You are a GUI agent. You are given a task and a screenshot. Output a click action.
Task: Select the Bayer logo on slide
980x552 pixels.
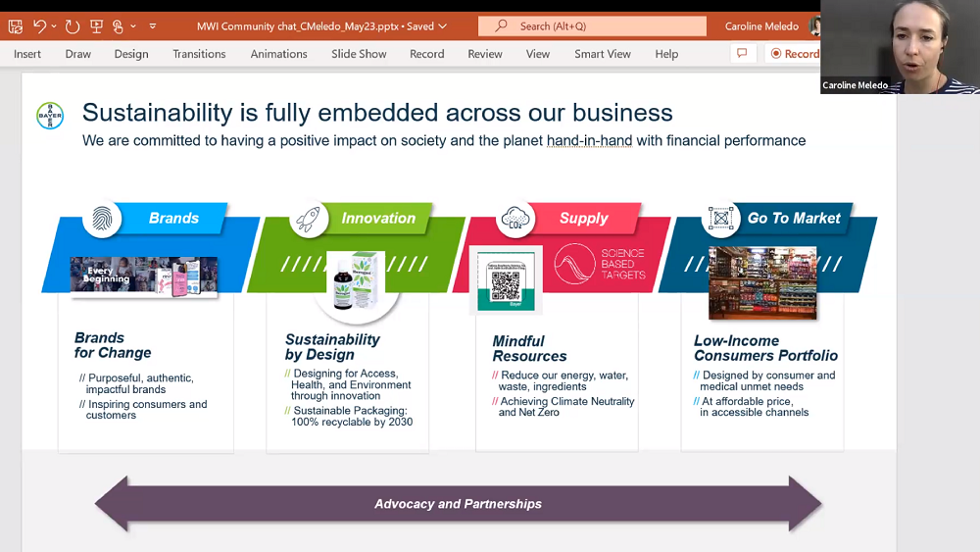point(50,116)
